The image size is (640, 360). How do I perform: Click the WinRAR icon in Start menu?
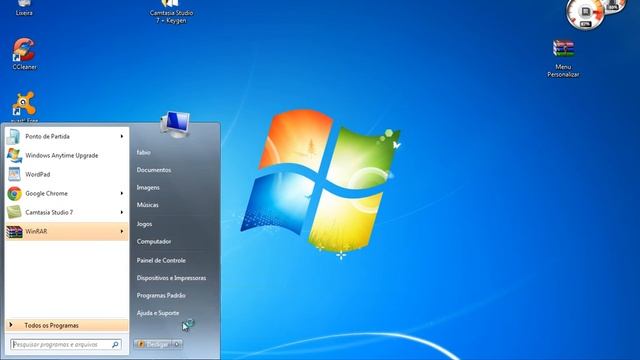point(14,231)
